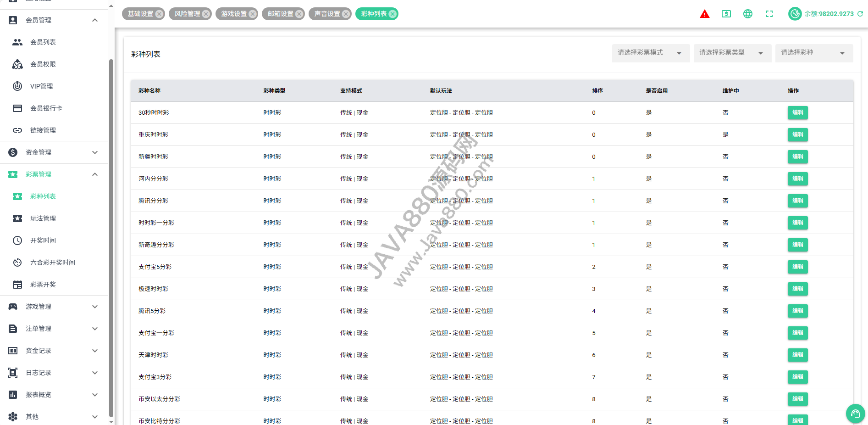Image resolution: width=868 pixels, height=425 pixels.
Task: Close the 风险管理 tab
Action: click(x=206, y=14)
